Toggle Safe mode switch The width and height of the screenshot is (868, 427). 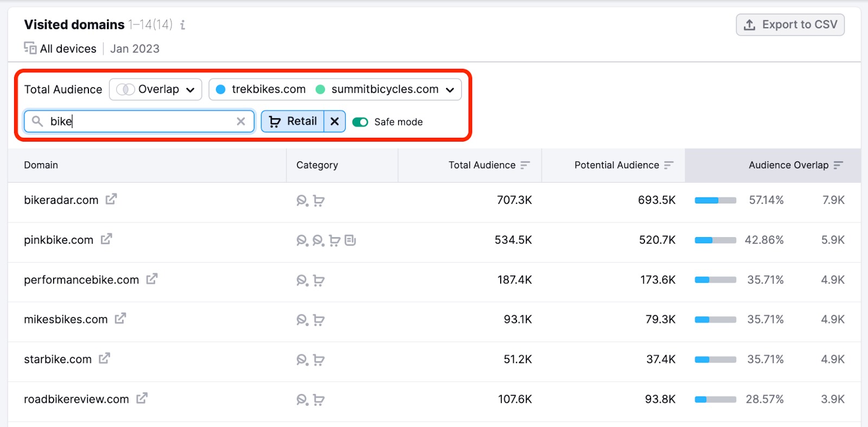point(360,122)
